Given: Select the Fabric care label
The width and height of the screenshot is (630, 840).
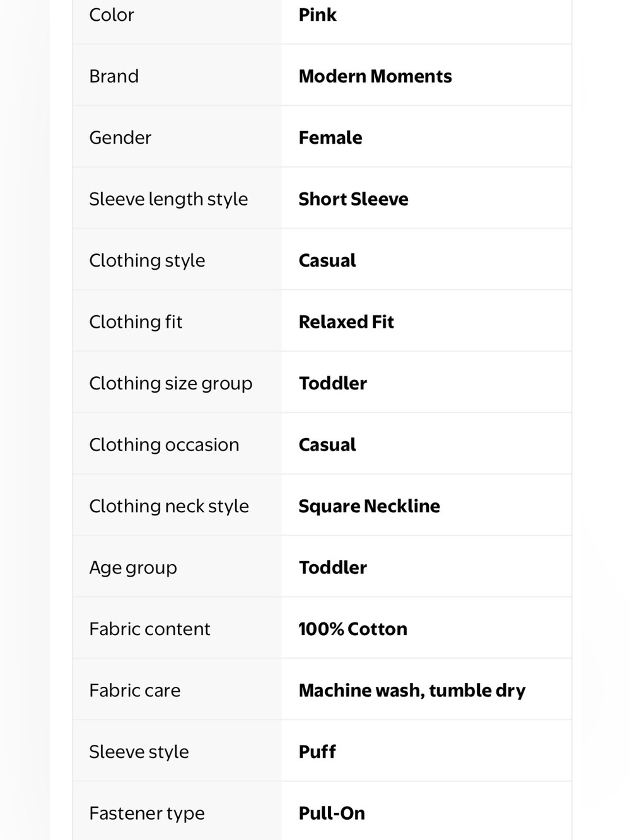Looking at the screenshot, I should coord(135,691).
